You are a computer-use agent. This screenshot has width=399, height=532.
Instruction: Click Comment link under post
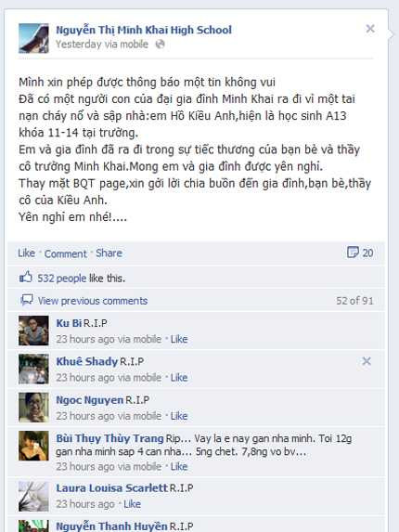coord(66,253)
